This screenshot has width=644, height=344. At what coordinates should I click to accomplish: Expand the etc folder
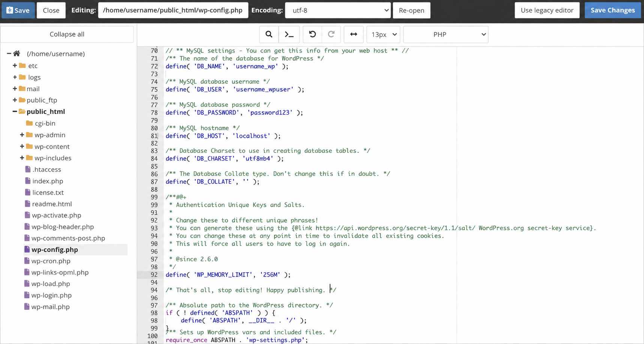(15, 66)
